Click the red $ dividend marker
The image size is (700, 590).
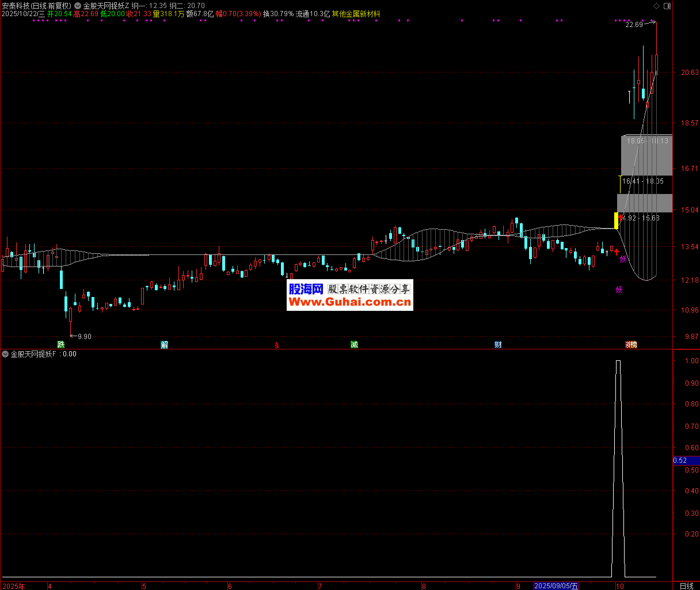pos(277,345)
